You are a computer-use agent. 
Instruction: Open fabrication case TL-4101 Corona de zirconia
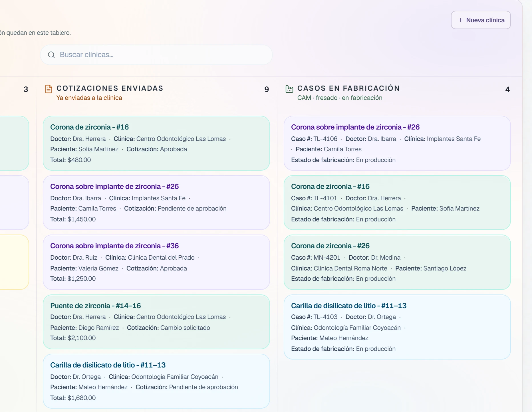coord(397,203)
